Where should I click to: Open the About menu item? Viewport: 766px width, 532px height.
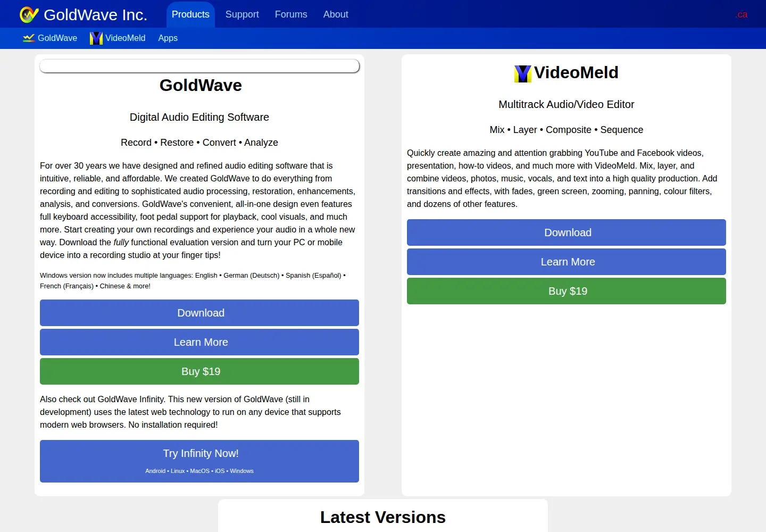click(336, 14)
